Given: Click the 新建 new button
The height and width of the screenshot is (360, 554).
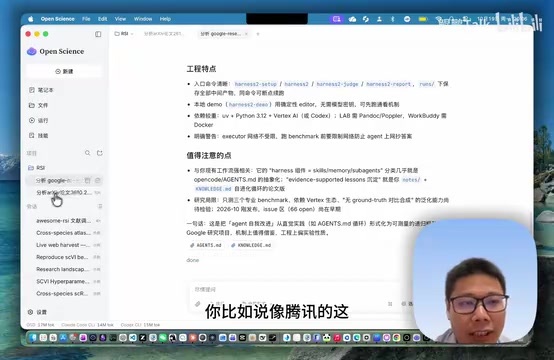Looking at the screenshot, I should (64, 71).
